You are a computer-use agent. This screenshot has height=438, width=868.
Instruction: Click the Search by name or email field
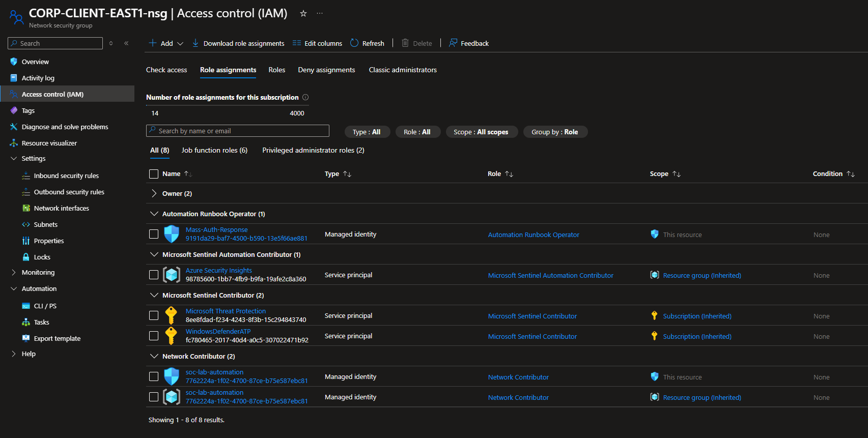pos(238,131)
